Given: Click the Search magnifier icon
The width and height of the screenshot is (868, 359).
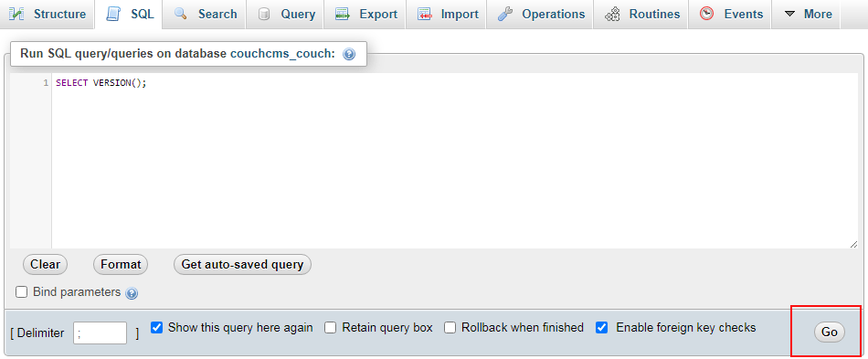Looking at the screenshot, I should (x=180, y=14).
